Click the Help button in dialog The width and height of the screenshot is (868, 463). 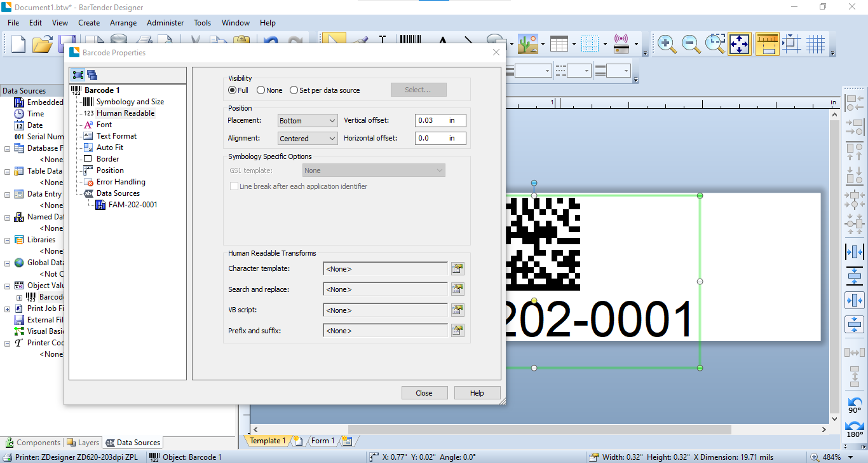(x=477, y=393)
